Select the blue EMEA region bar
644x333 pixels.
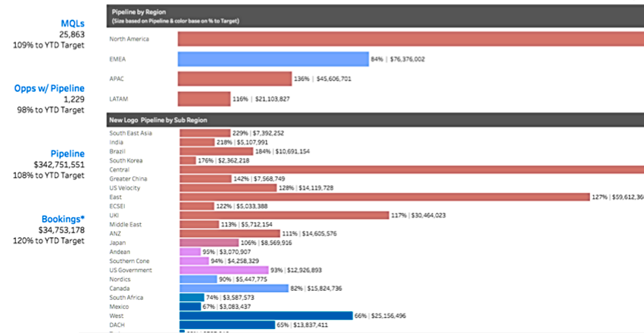pyautogui.click(x=273, y=59)
